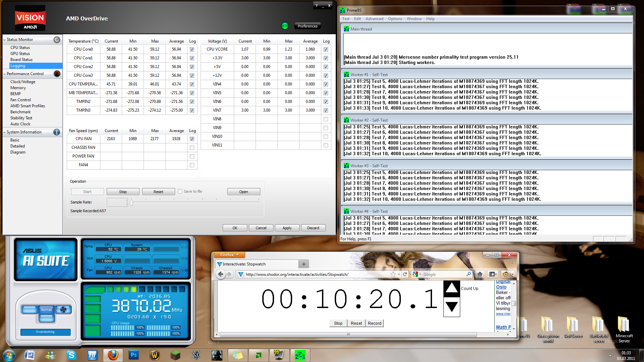Enable logging for VIN8 voltage
Image resolution: width=644 pixels, height=362 pixels.
coord(326,119)
